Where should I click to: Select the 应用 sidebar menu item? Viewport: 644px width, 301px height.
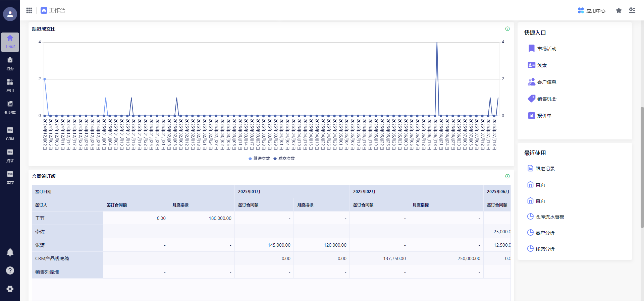(10, 85)
